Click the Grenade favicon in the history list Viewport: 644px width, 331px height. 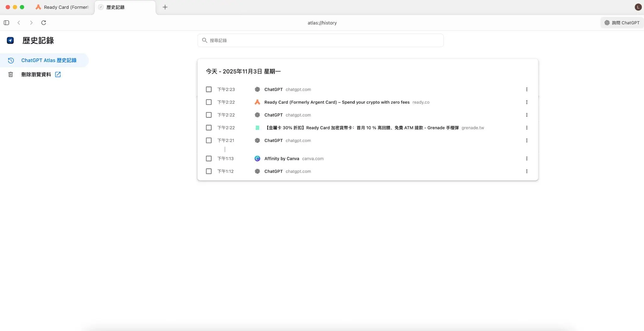pyautogui.click(x=257, y=128)
